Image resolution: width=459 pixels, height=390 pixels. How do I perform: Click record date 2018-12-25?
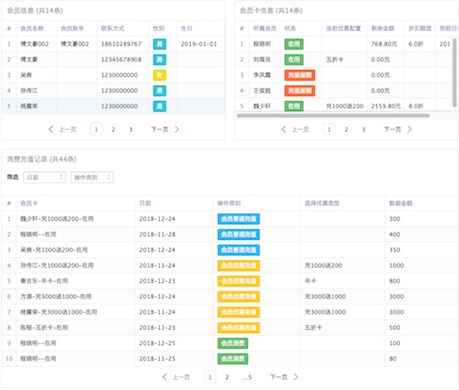(x=157, y=343)
